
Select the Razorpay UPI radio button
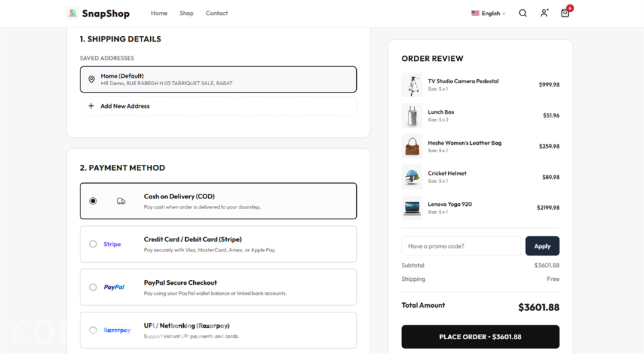tap(93, 330)
